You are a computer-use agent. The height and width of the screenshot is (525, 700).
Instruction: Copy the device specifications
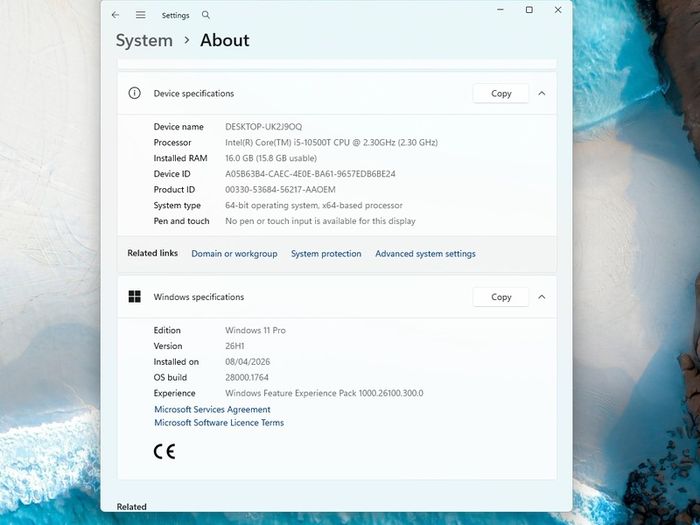tap(501, 93)
